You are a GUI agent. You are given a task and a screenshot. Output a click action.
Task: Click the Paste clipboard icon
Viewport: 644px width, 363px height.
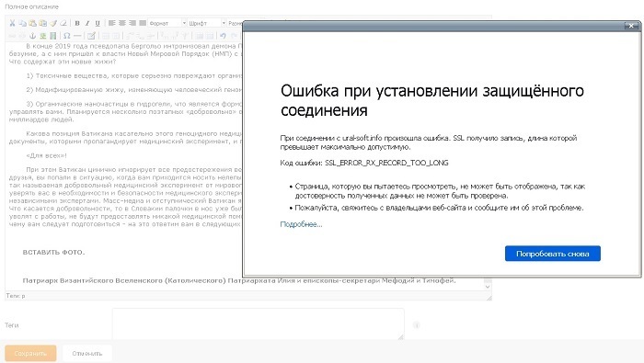(32, 23)
